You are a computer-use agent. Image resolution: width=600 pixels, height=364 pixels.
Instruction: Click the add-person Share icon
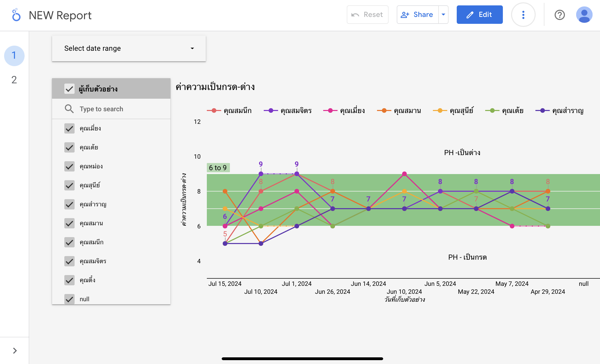tap(405, 15)
